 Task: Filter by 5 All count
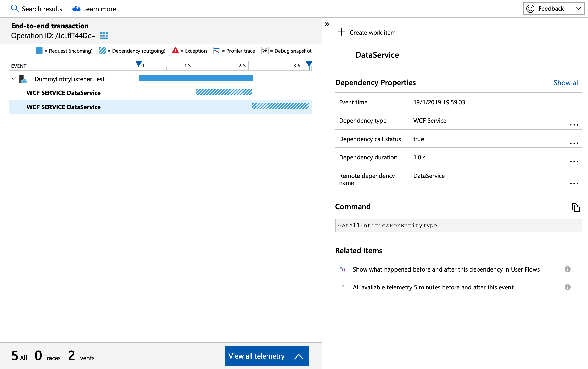pos(19,356)
